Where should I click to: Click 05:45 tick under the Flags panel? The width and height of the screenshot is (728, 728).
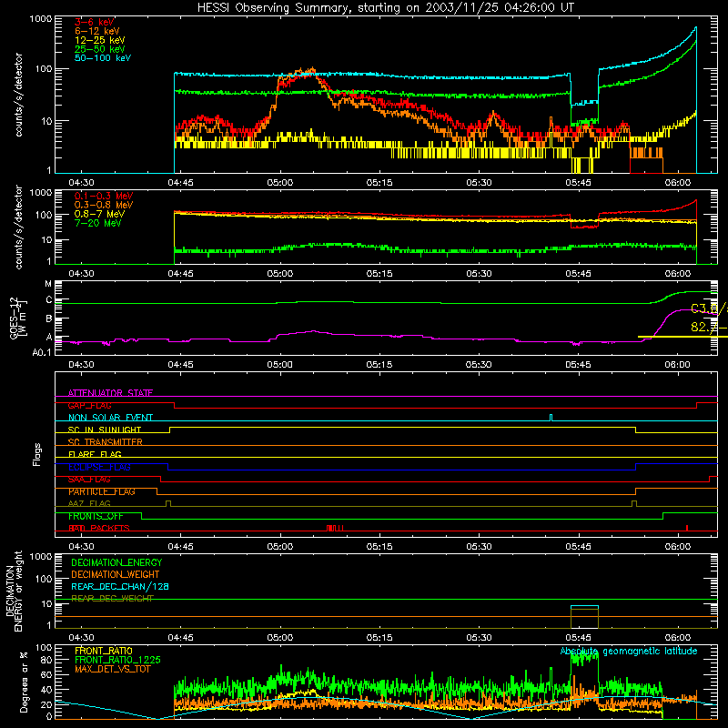click(x=578, y=547)
